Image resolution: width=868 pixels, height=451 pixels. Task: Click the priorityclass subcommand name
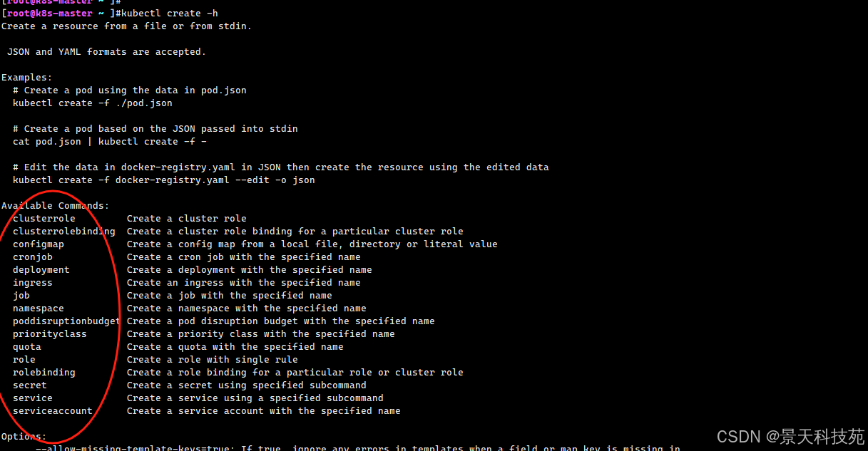(49, 334)
